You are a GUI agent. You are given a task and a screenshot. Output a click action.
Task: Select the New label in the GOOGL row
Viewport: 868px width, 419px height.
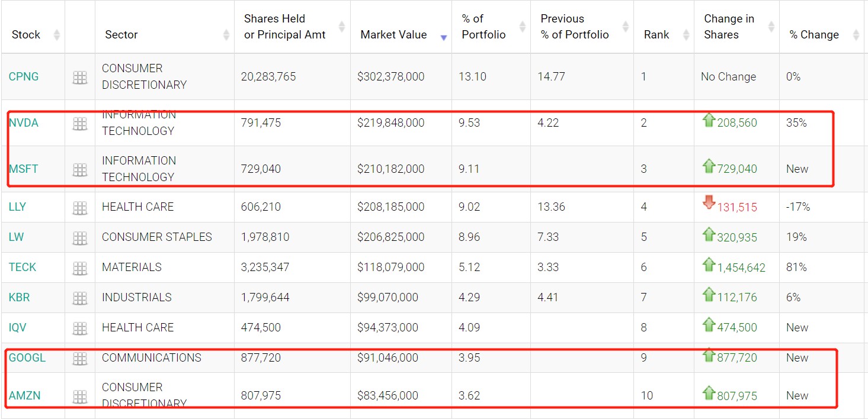796,357
